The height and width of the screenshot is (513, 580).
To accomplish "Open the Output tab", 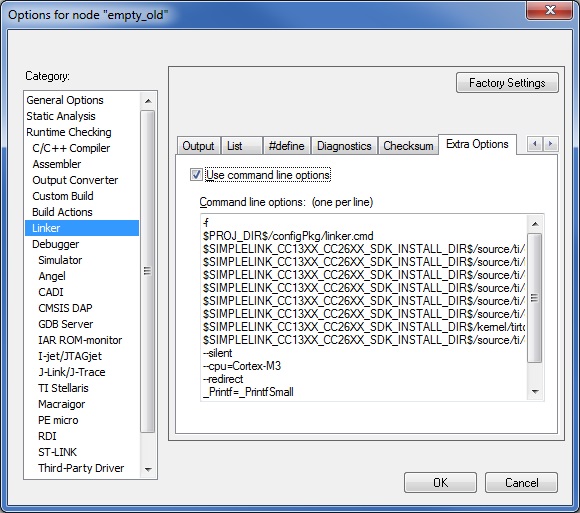I will 198,146.
